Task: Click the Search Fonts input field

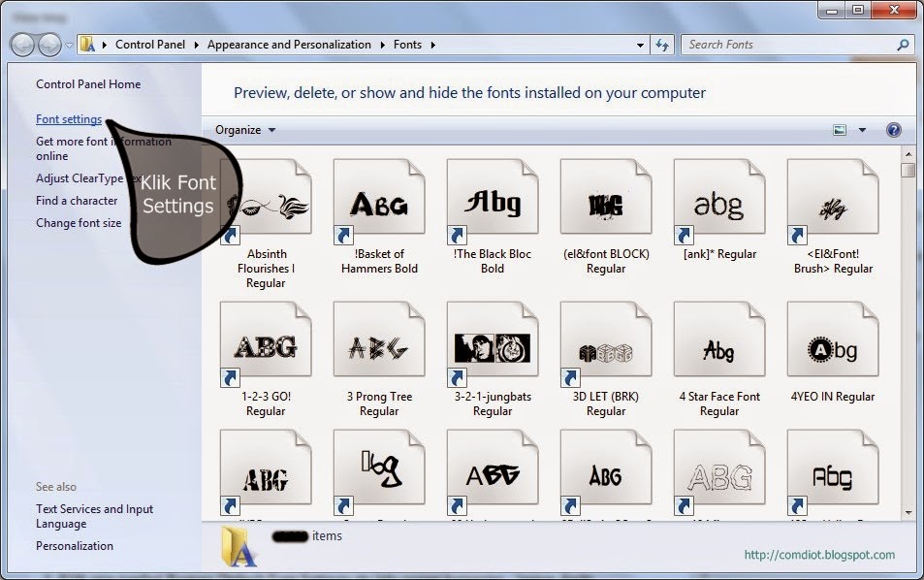Action: pos(785,44)
